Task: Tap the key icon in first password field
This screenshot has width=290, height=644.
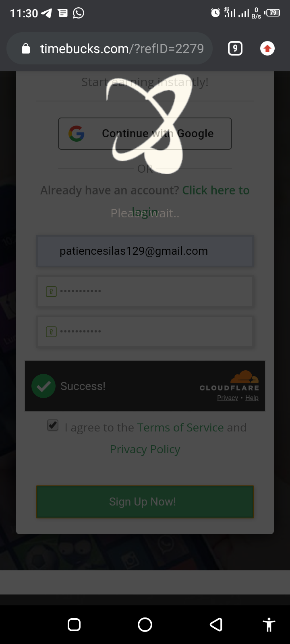Action: coord(51,291)
